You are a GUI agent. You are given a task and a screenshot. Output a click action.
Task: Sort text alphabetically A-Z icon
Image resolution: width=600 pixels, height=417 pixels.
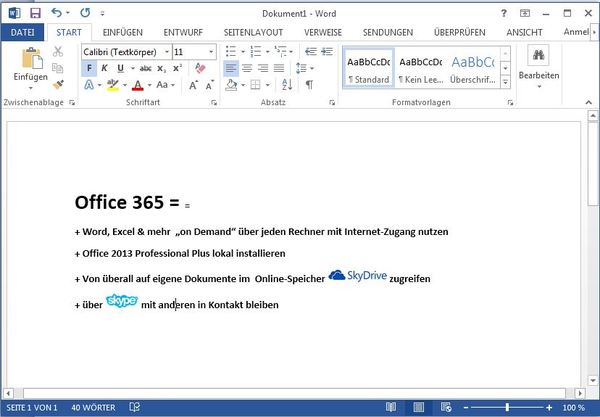(x=287, y=85)
